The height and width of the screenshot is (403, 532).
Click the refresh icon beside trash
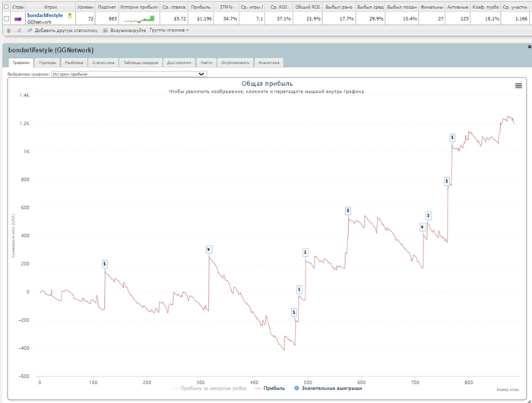point(18,30)
